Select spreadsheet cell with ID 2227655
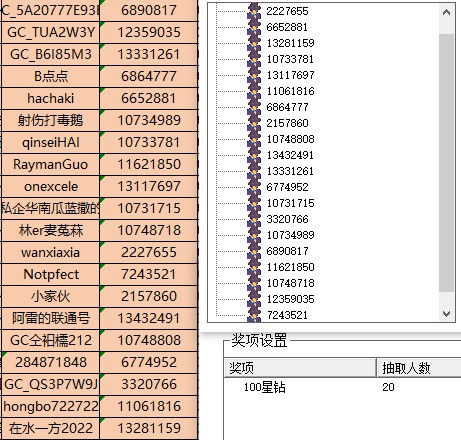This screenshot has height=440, width=461. (149, 252)
